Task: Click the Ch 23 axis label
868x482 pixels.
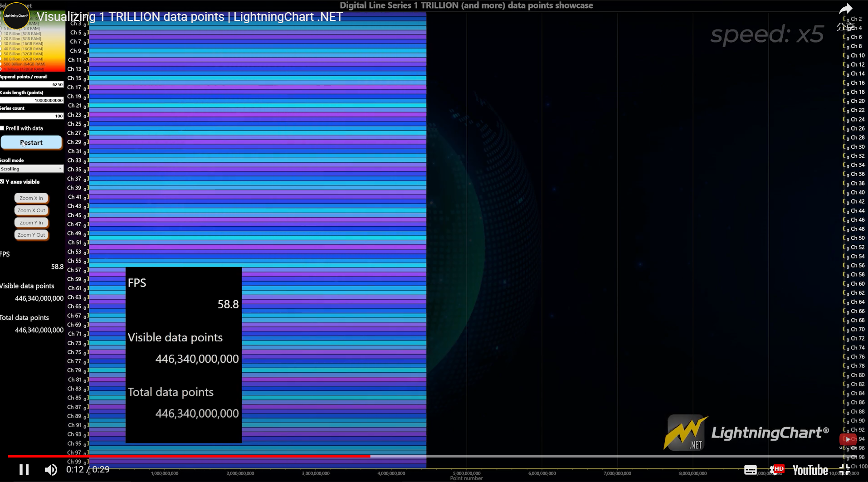Action: [74, 115]
